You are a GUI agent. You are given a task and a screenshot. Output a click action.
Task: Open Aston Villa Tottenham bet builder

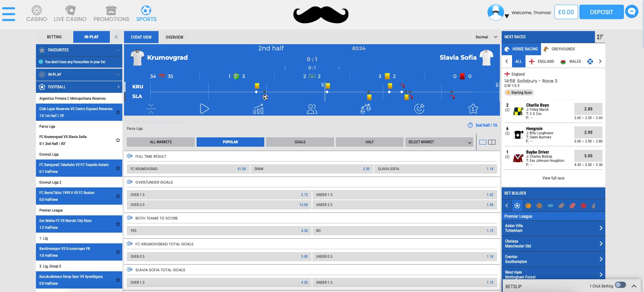pyautogui.click(x=553, y=228)
